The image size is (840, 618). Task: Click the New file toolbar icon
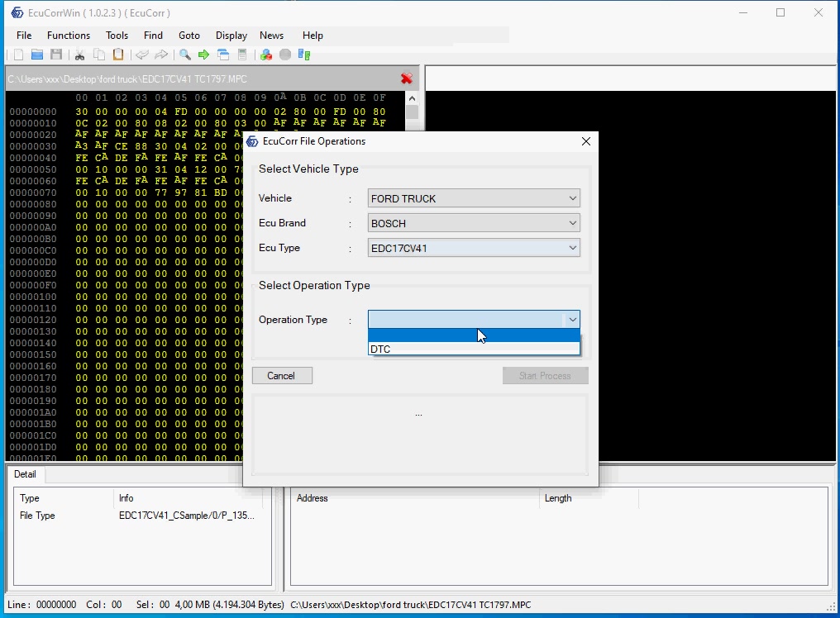click(18, 55)
